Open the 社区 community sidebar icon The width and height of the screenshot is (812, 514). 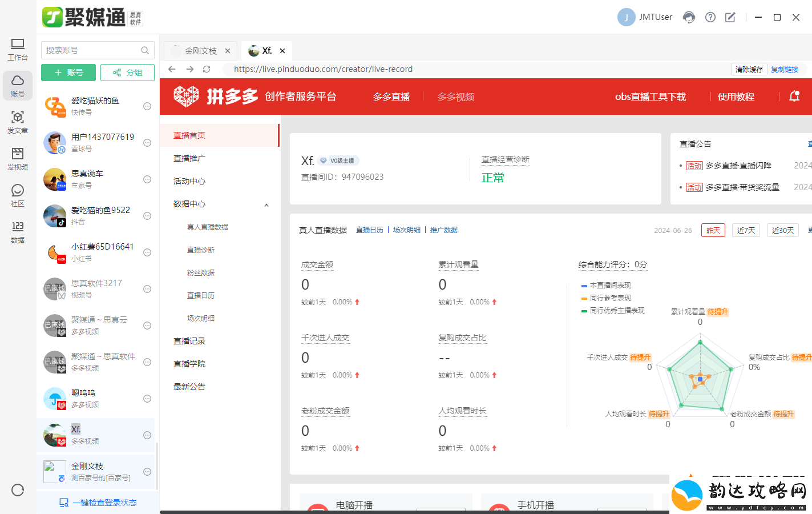[x=18, y=195]
